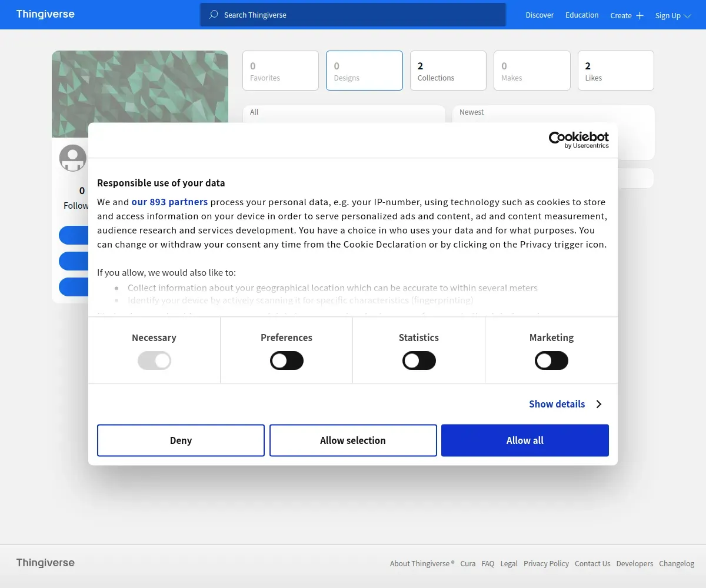Viewport: 706px width, 588px height.
Task: Select the Collections tab
Action: click(x=448, y=71)
